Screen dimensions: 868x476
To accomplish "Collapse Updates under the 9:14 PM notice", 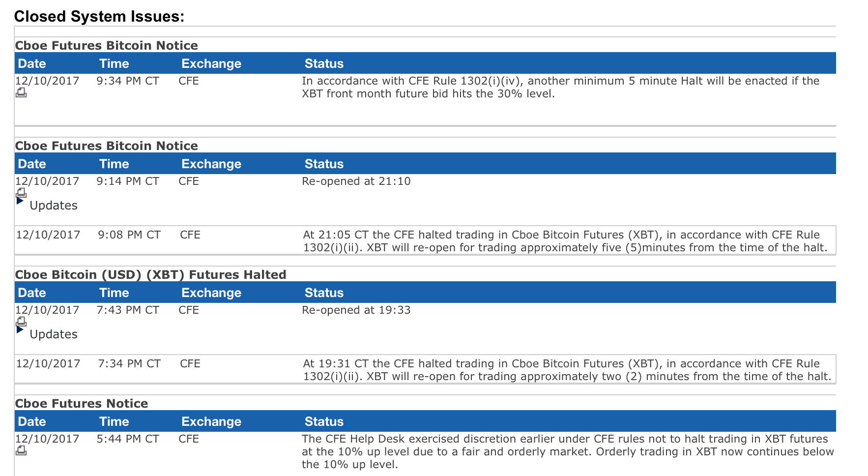I will (20, 201).
